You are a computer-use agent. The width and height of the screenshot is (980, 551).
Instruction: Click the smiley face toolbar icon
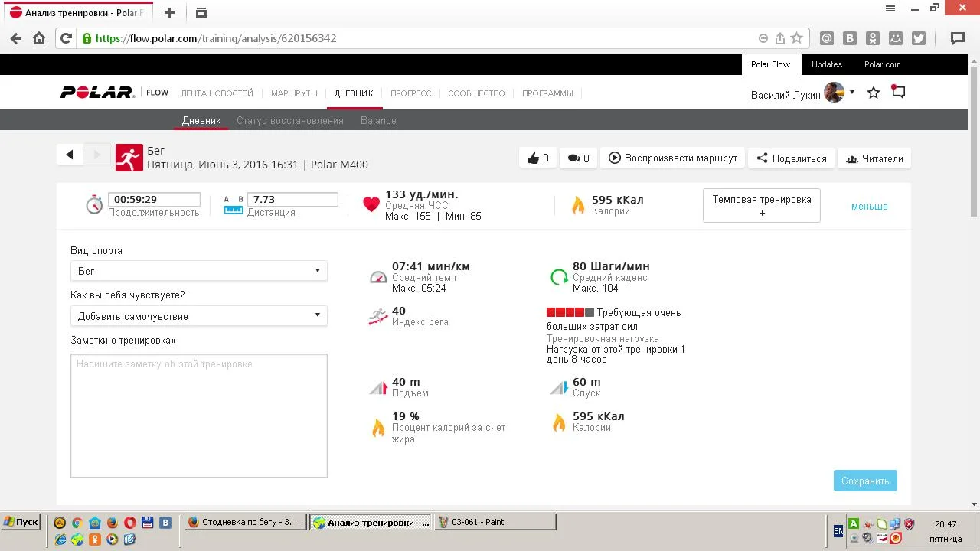pyautogui.click(x=896, y=38)
